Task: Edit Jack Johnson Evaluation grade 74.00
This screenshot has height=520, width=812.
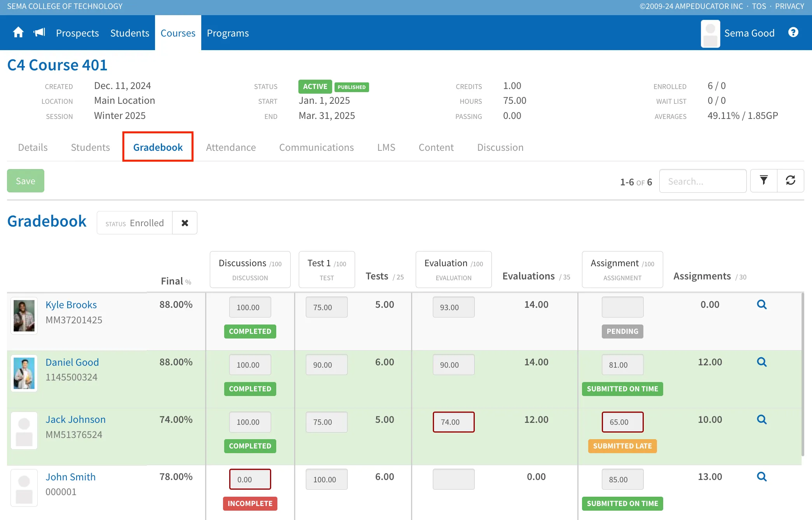Action: pyautogui.click(x=453, y=422)
